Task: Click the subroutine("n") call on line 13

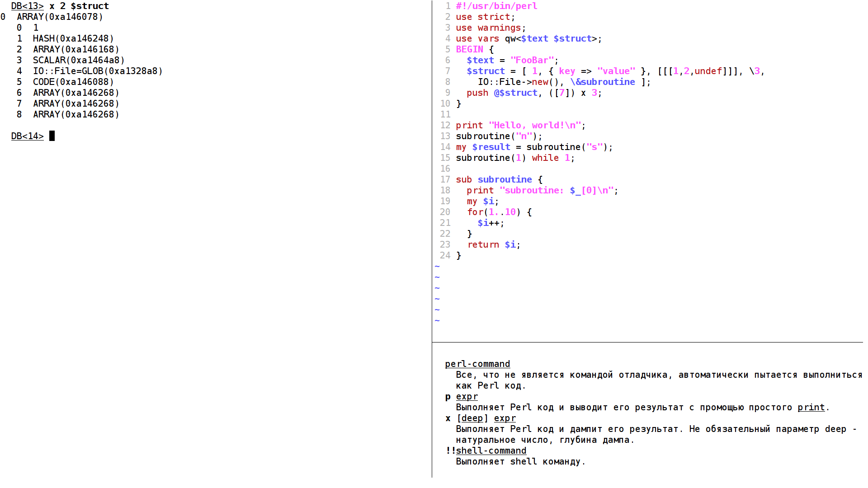Action: pos(499,136)
